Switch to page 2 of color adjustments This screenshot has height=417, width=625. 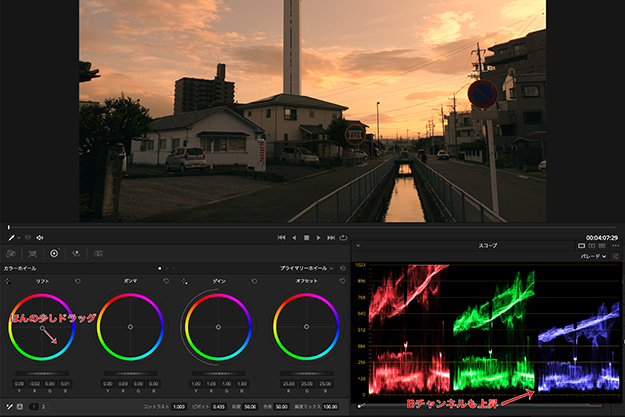click(44, 409)
